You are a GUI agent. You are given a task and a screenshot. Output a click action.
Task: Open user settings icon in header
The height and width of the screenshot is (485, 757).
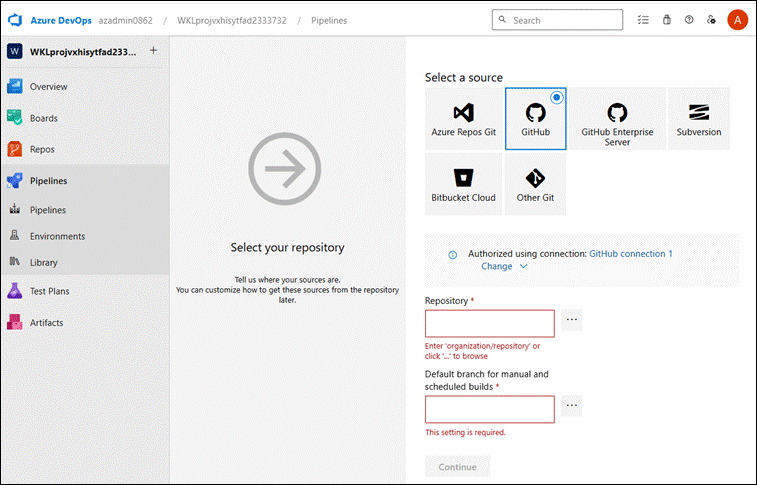tap(711, 20)
